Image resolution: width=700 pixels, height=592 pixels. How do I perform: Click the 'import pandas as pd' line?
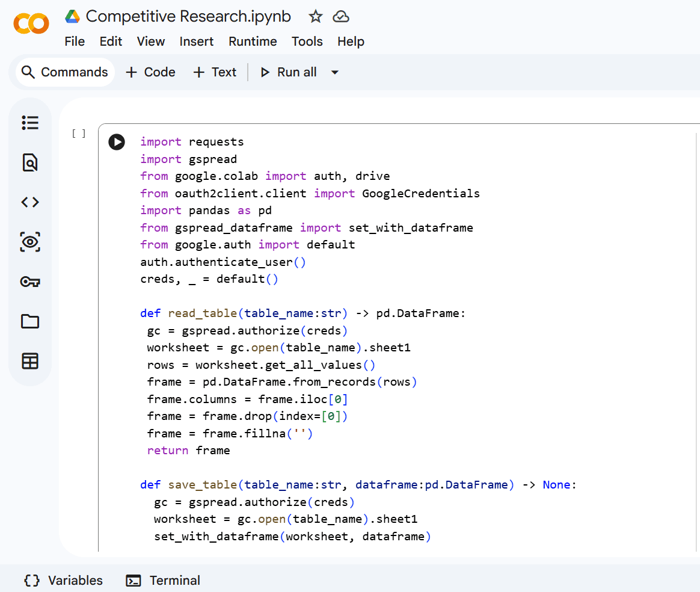pyautogui.click(x=206, y=211)
